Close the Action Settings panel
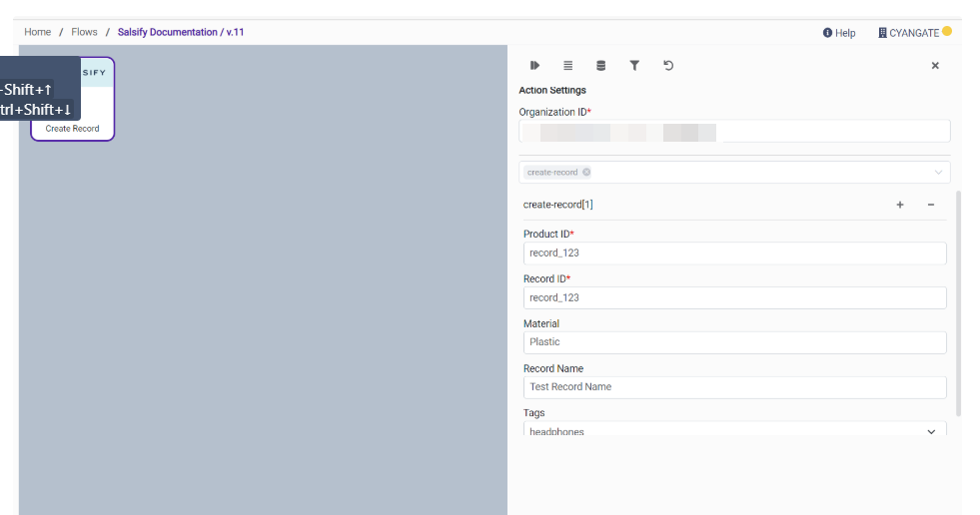 935,66
